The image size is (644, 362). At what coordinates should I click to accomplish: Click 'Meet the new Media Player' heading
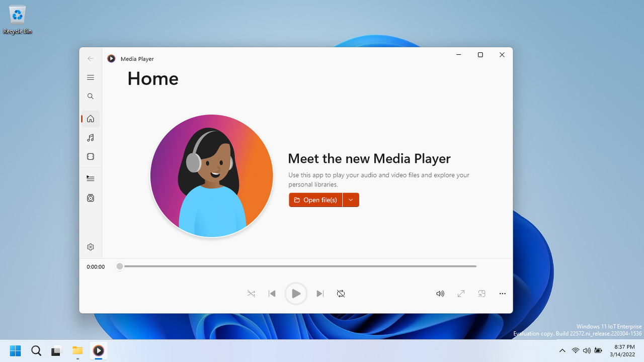point(369,158)
